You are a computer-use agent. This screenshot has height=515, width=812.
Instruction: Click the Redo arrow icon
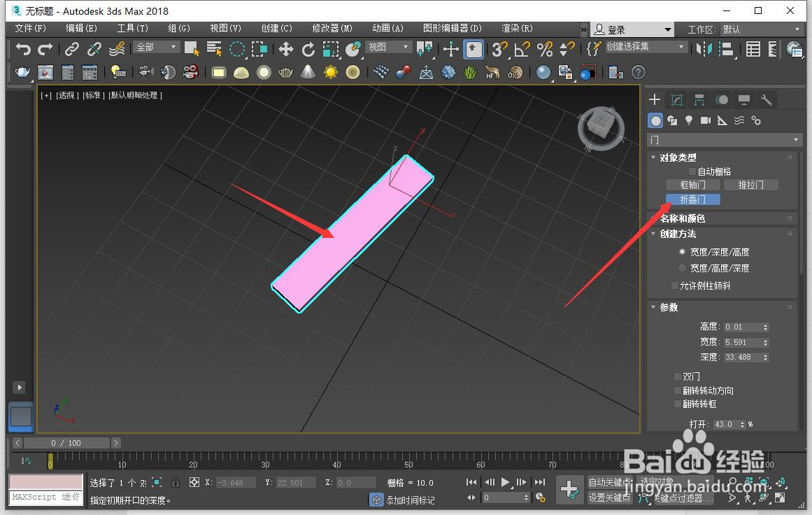coord(45,49)
